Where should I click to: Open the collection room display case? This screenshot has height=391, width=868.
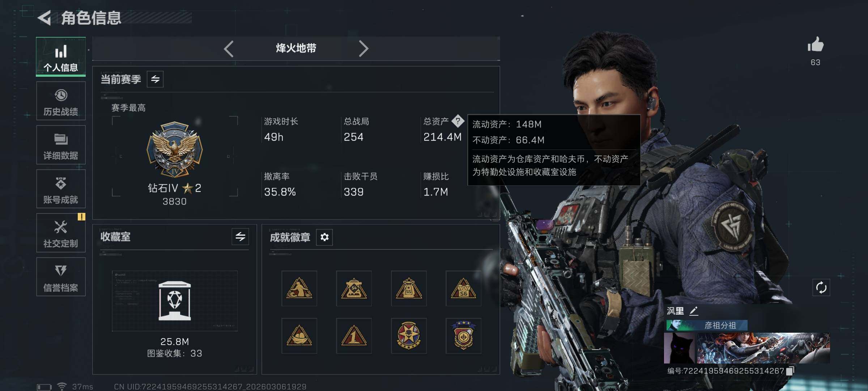click(x=175, y=301)
